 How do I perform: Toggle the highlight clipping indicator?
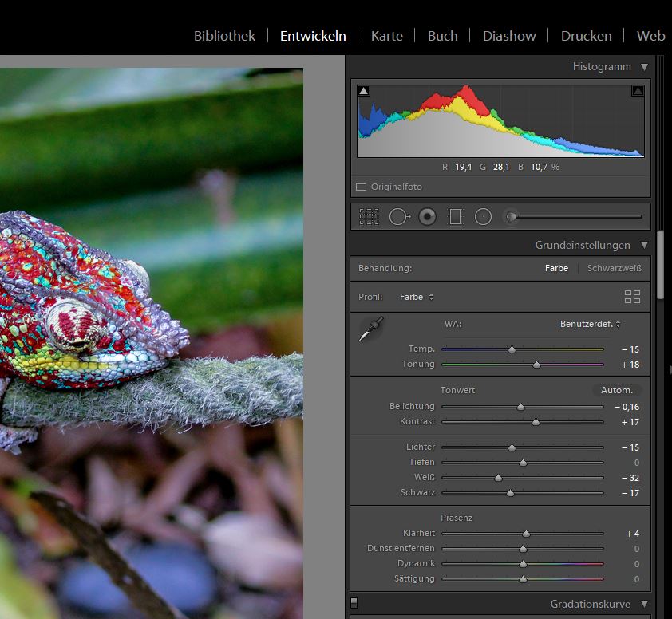point(637,90)
